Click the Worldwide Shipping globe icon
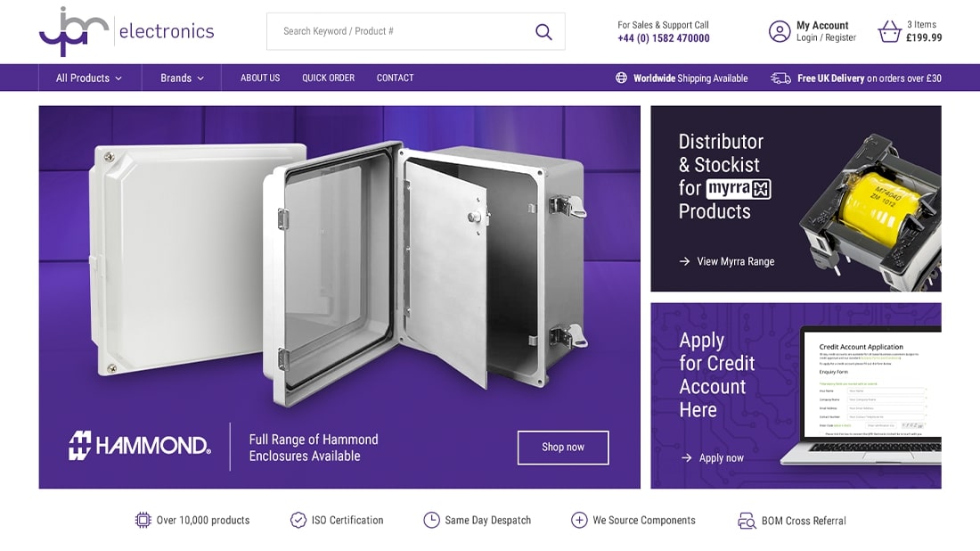Image resolution: width=980 pixels, height=551 pixels. tap(621, 78)
